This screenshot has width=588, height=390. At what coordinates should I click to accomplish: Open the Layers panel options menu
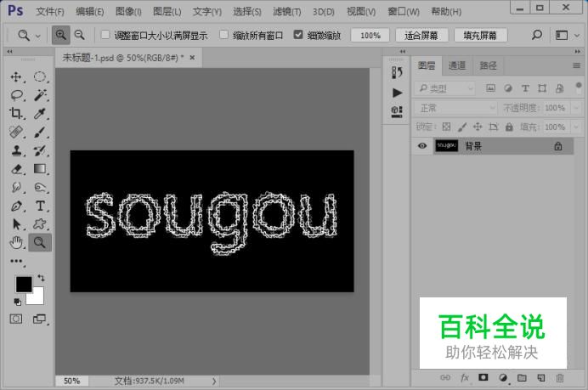(576, 65)
